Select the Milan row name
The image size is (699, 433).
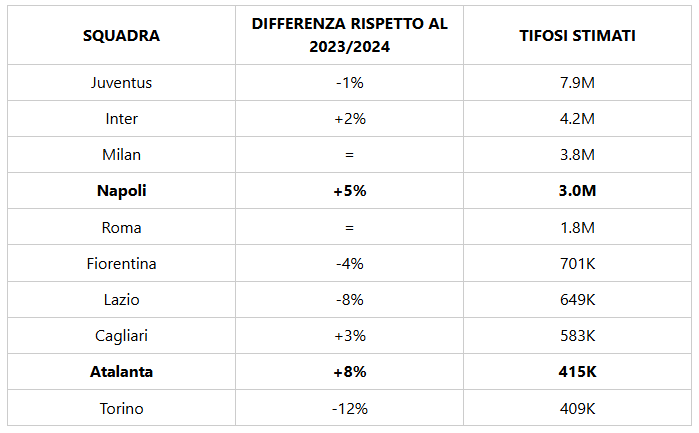(x=121, y=154)
